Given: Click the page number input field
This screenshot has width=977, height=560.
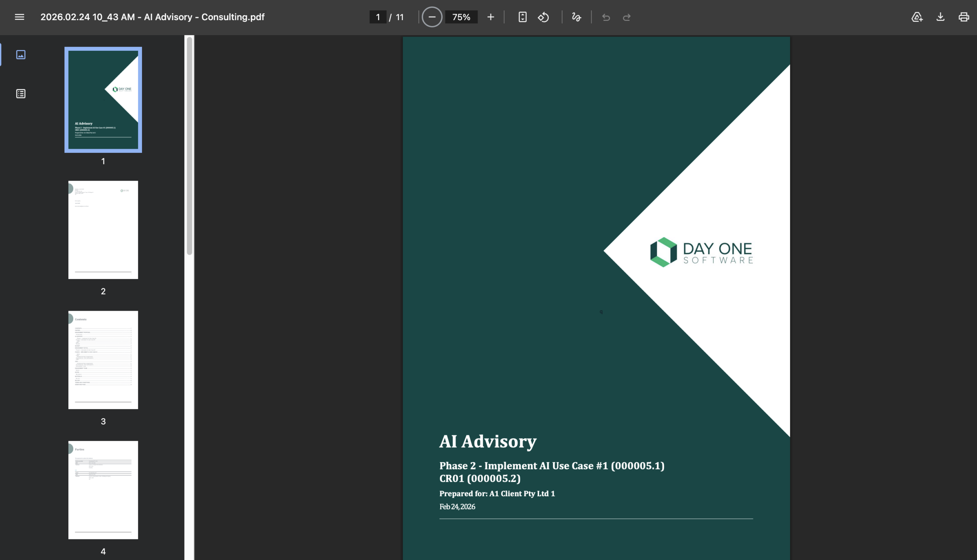Looking at the screenshot, I should pyautogui.click(x=378, y=17).
